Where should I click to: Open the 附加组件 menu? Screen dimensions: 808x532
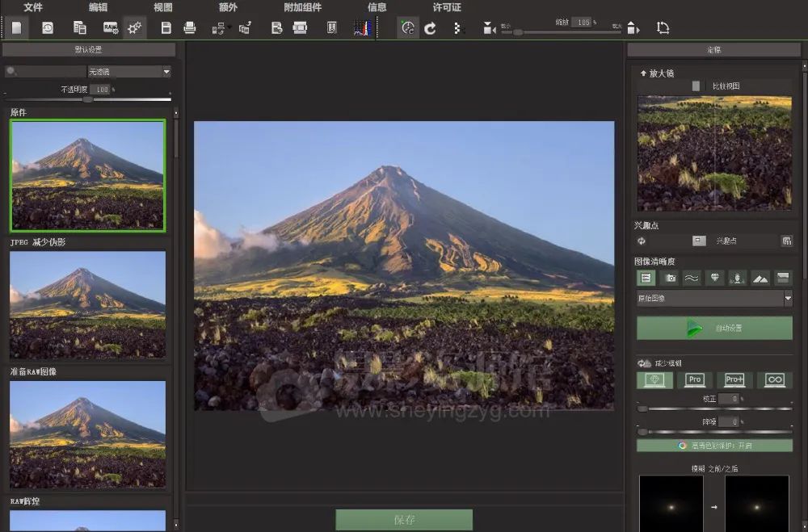pyautogui.click(x=302, y=7)
